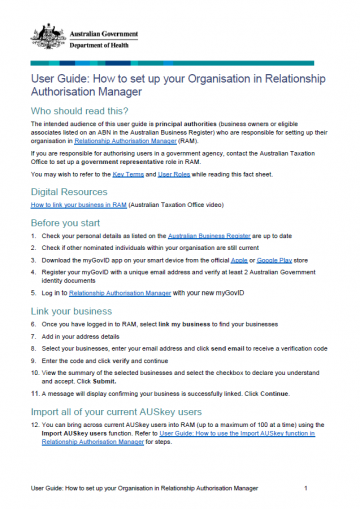Image resolution: width=360 pixels, height=509 pixels.
Task: Click step 2 'Check if other nominated individuals' text
Action: click(150, 248)
